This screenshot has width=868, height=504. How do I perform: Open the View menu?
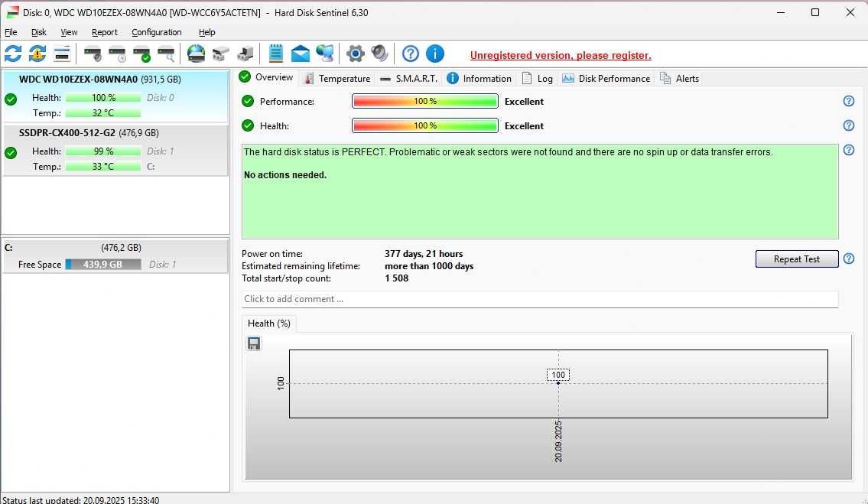point(69,32)
